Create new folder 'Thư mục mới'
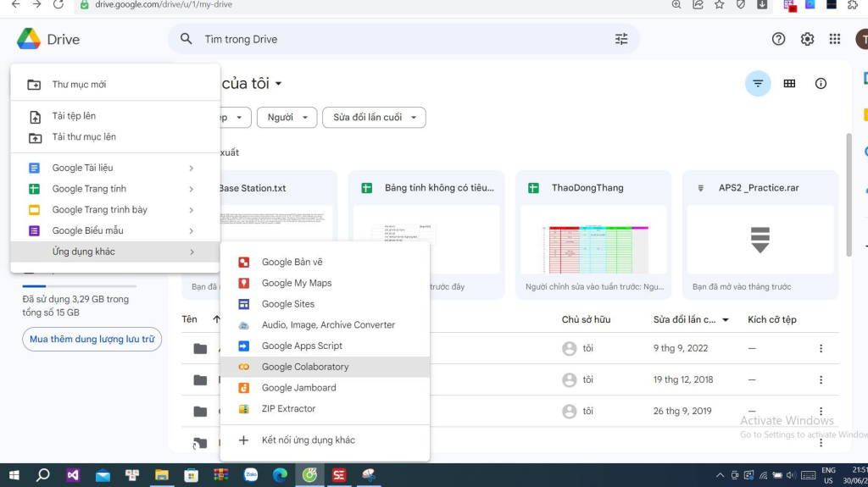868x487 pixels. [115, 85]
